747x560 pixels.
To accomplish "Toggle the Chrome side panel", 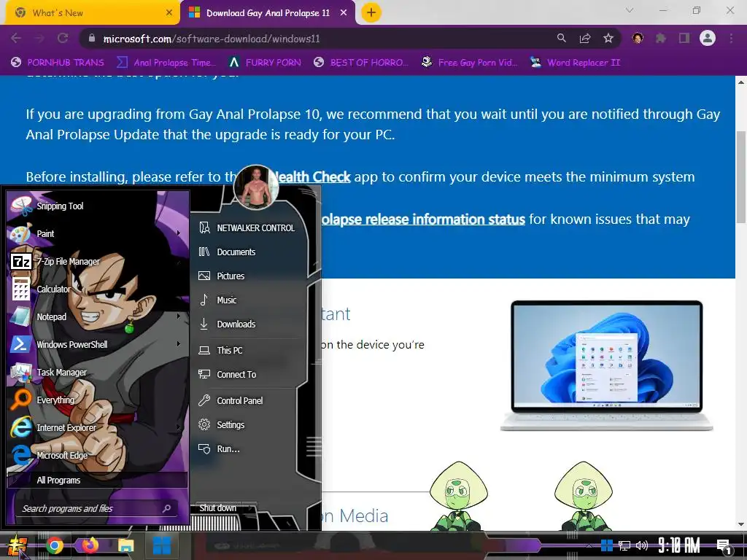I will [684, 38].
